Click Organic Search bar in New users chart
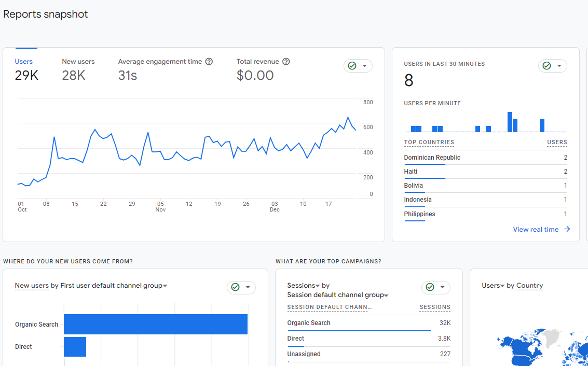The height and width of the screenshot is (366, 588). [x=156, y=325]
